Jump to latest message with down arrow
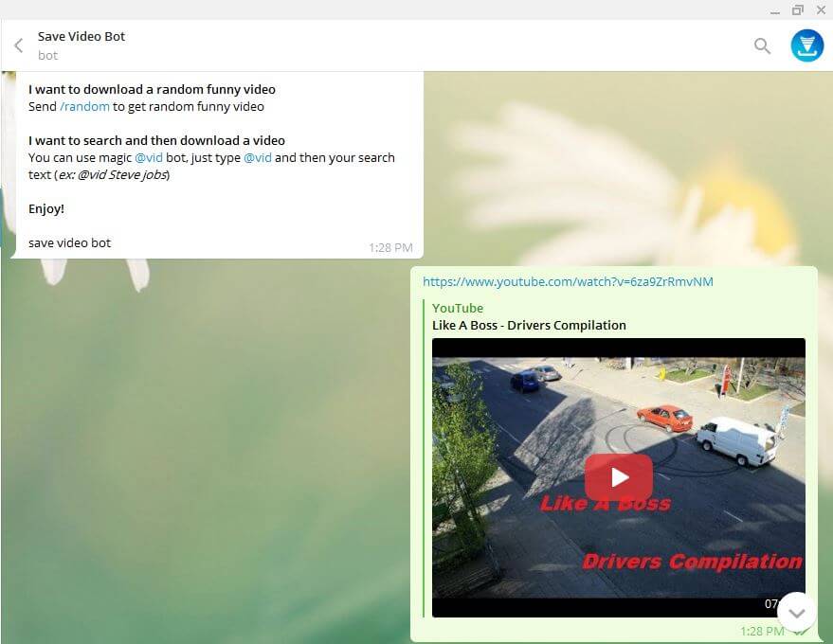The width and height of the screenshot is (833, 644). pos(796,613)
